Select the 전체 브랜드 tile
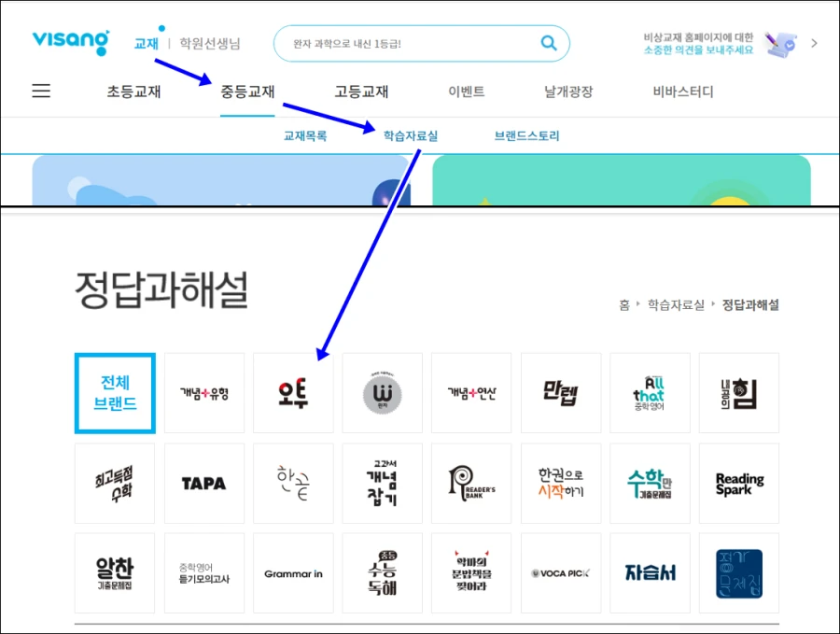 (x=115, y=393)
